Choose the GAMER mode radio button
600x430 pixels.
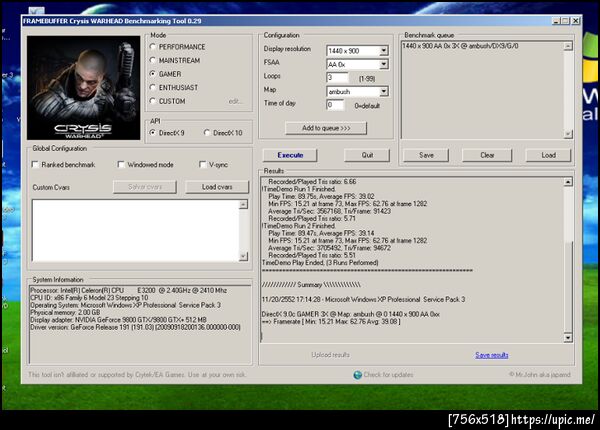(153, 73)
